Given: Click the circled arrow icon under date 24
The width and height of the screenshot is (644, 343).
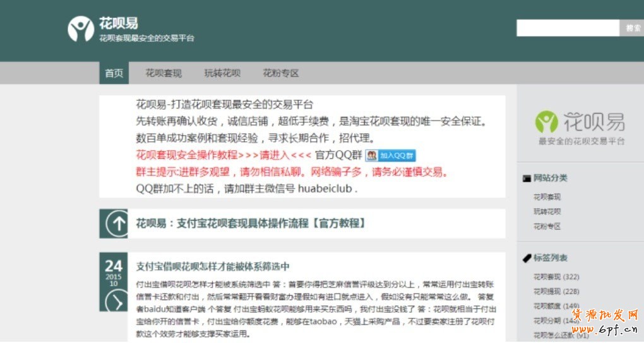Looking at the screenshot, I should pos(115,301).
